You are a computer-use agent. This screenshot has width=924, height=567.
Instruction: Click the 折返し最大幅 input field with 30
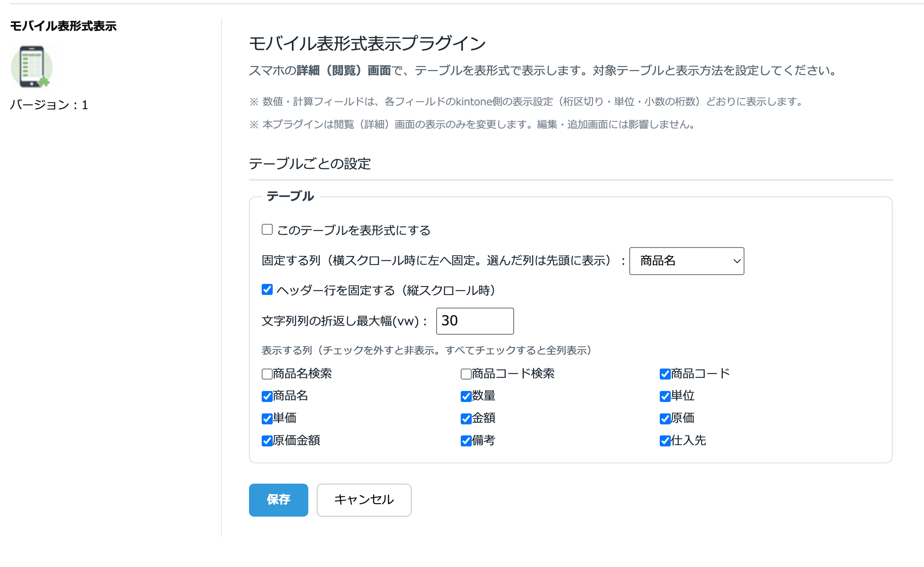pyautogui.click(x=475, y=321)
